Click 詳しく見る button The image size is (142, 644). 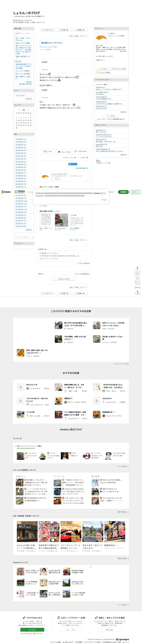pos(71,629)
